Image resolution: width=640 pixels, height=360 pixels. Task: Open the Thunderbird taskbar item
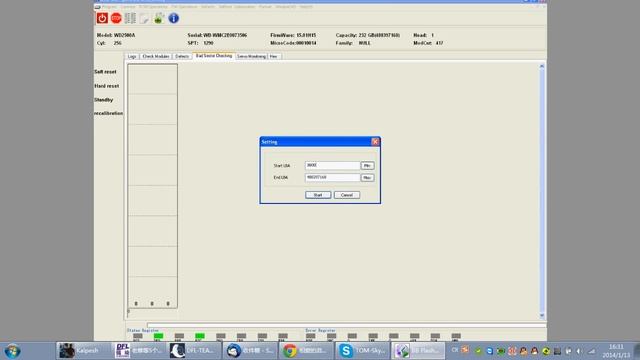click(x=250, y=351)
